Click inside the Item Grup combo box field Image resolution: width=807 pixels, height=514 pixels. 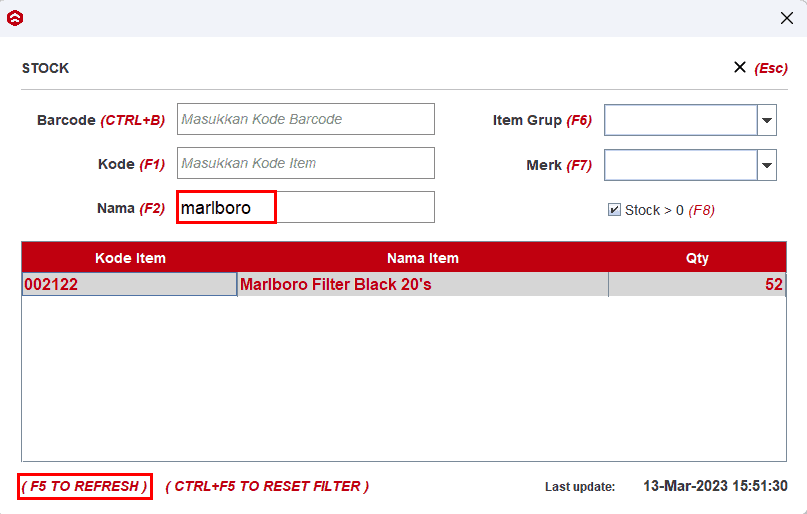click(679, 120)
